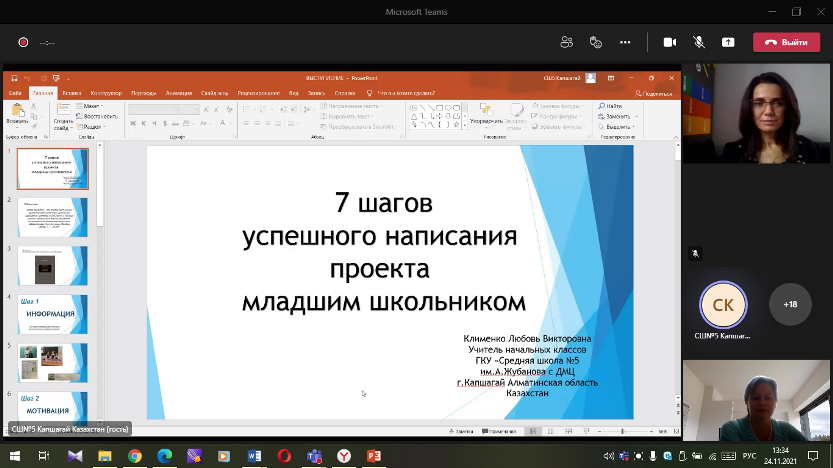Open the participants panel in Teams
This screenshot has width=833, height=468.
[x=567, y=42]
